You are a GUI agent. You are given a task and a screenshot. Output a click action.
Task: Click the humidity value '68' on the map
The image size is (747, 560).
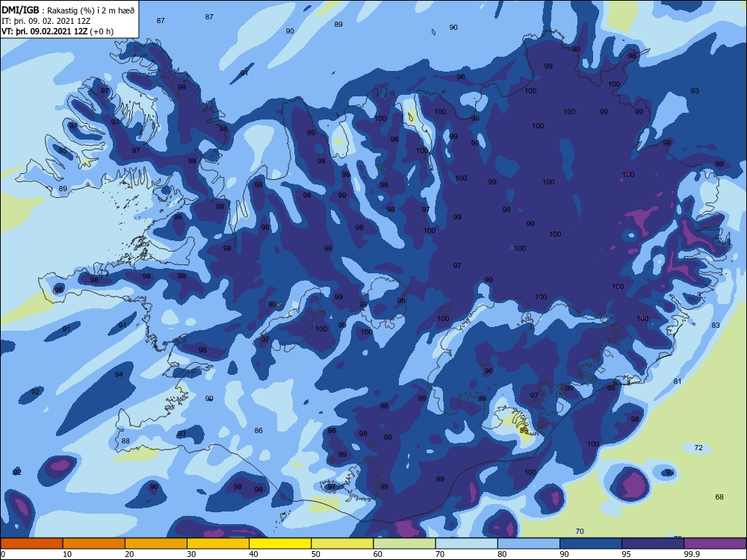(719, 497)
